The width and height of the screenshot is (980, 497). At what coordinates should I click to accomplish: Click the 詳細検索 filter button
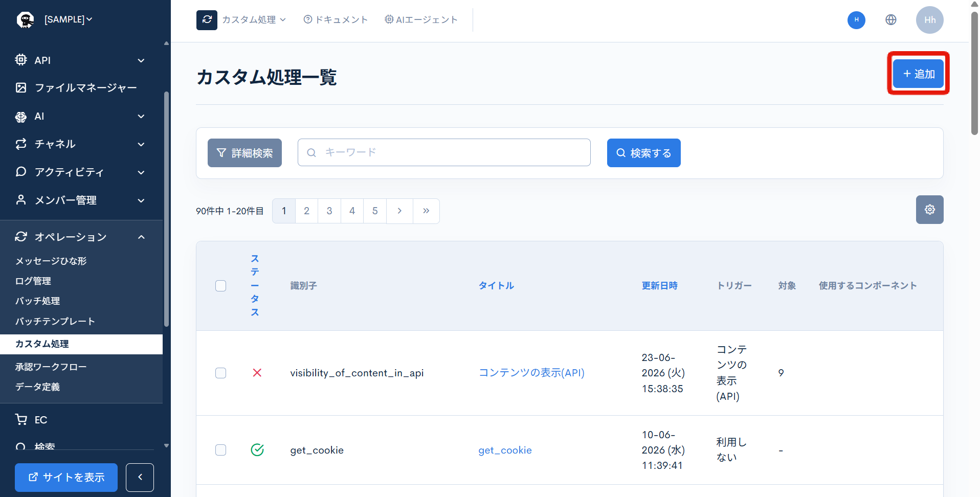[244, 153]
